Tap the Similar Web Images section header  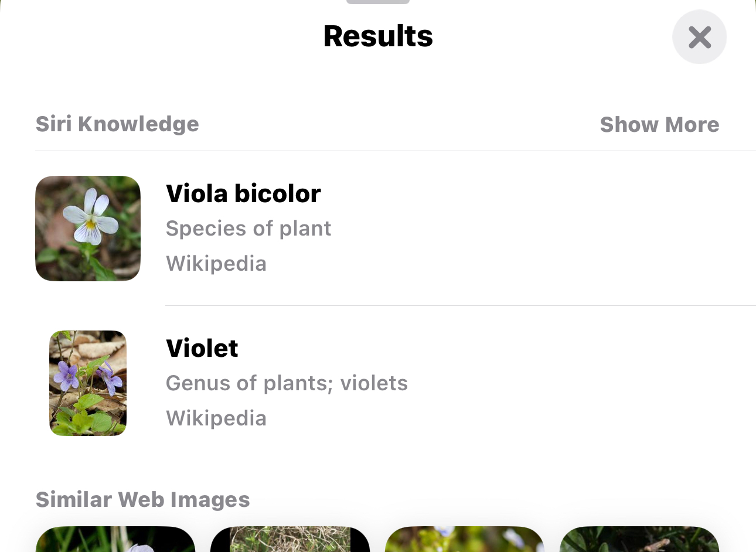[143, 500]
